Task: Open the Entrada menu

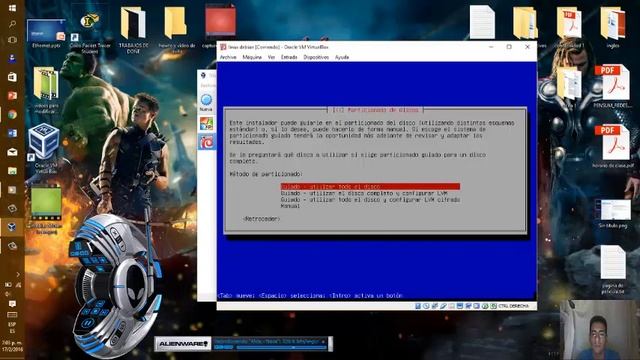Action: [x=289, y=57]
